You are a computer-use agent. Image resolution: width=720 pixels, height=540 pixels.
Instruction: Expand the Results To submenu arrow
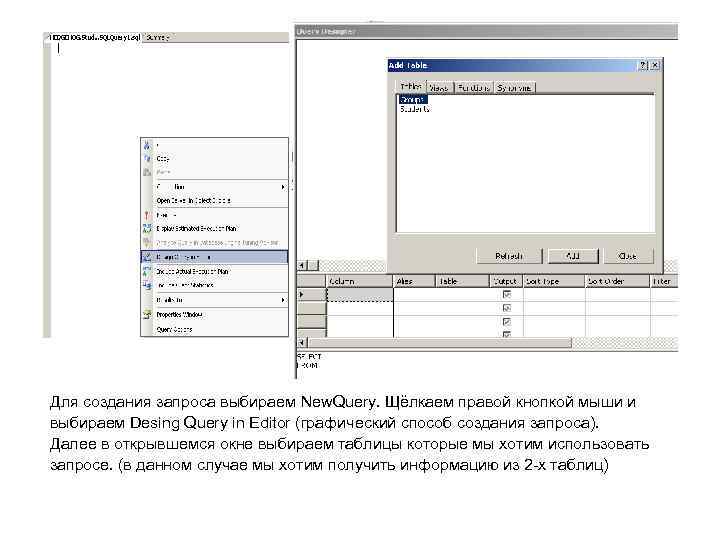pyautogui.click(x=283, y=300)
